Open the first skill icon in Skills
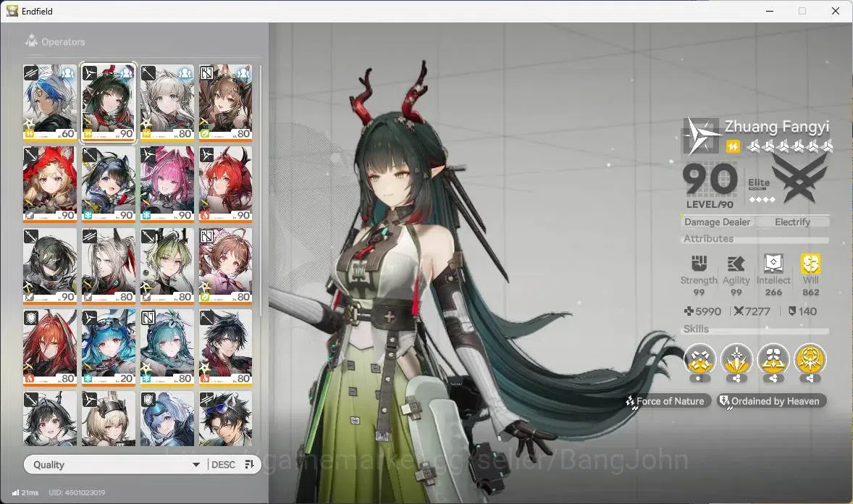The width and height of the screenshot is (853, 504). point(699,358)
